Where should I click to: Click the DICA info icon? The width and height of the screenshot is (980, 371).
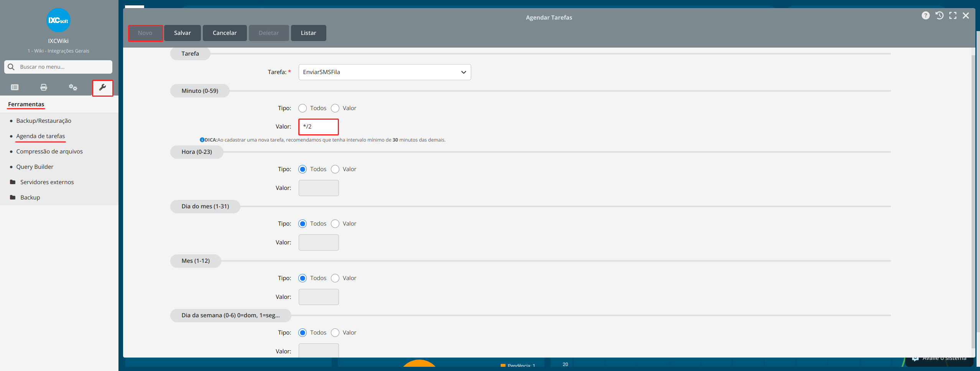202,140
